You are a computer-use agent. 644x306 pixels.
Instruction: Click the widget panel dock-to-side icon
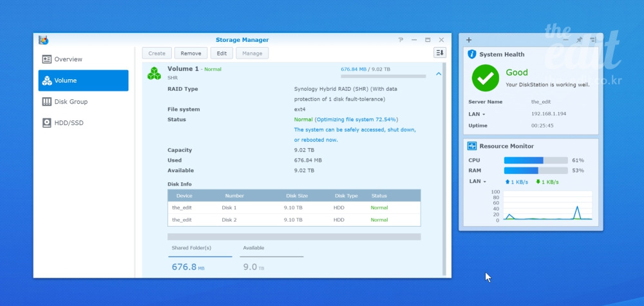[x=592, y=40]
